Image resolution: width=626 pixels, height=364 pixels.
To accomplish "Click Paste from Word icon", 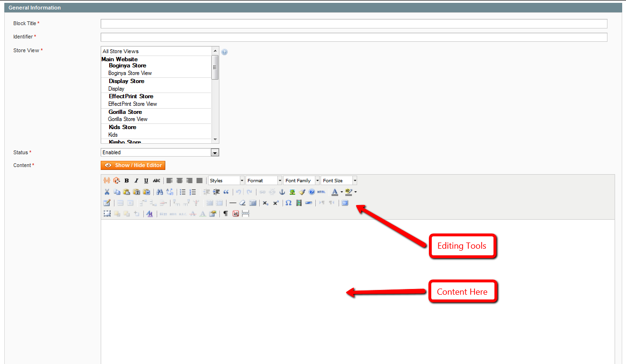I will [147, 192].
